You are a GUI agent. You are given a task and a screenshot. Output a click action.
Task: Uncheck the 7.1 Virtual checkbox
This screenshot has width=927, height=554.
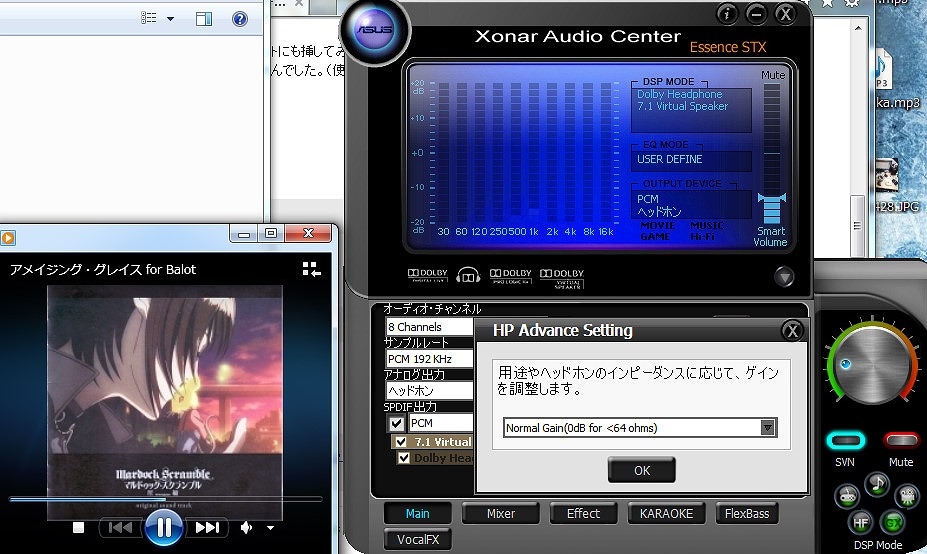tap(401, 442)
